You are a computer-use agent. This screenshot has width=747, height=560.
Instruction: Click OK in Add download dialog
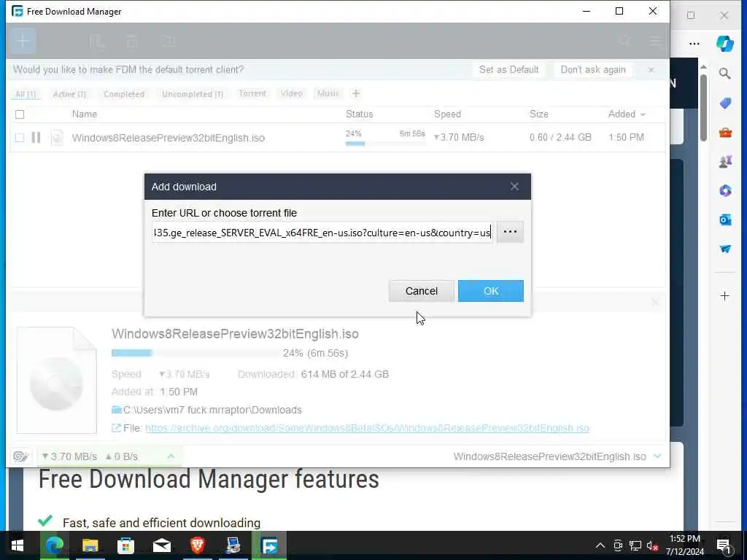(491, 291)
